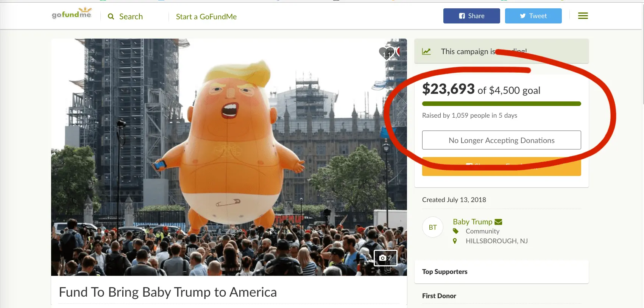Click the location pin icon
Viewport: 644px width, 308px height.
pyautogui.click(x=455, y=241)
